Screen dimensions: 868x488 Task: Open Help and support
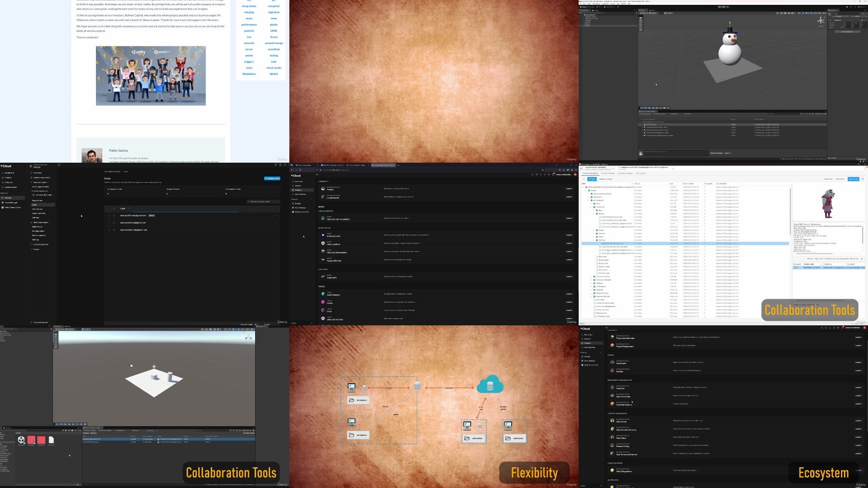click(x=41, y=322)
